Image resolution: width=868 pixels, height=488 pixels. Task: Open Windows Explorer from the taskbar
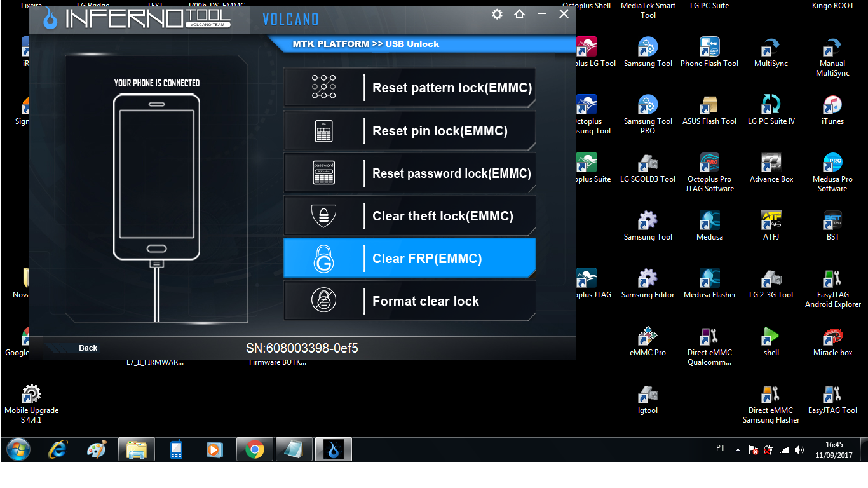137,450
